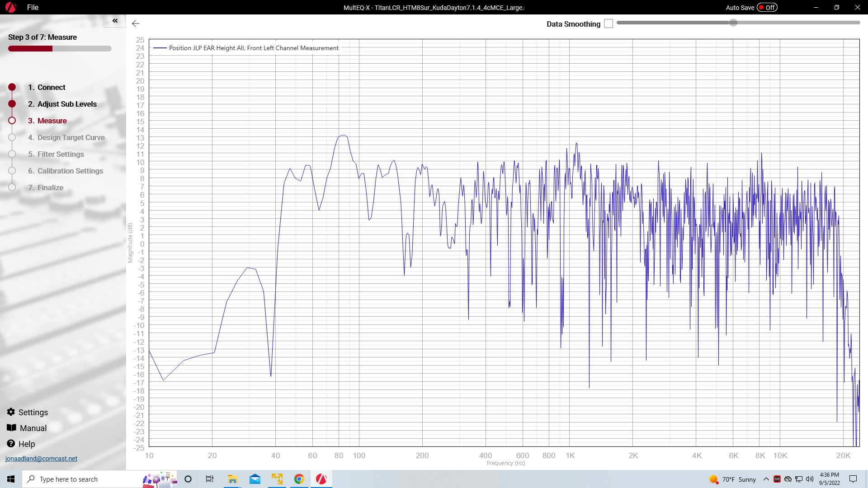Click the blue legend line swatch

[x=160, y=48]
